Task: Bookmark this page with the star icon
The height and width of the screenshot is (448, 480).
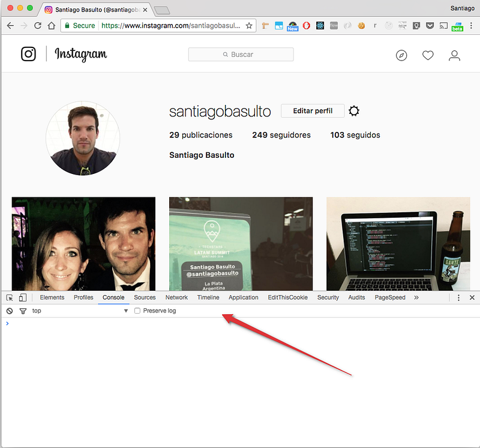Action: click(249, 26)
